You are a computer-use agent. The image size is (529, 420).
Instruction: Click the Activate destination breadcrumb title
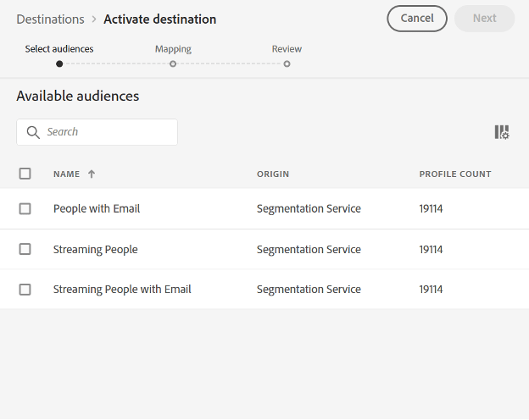click(159, 19)
